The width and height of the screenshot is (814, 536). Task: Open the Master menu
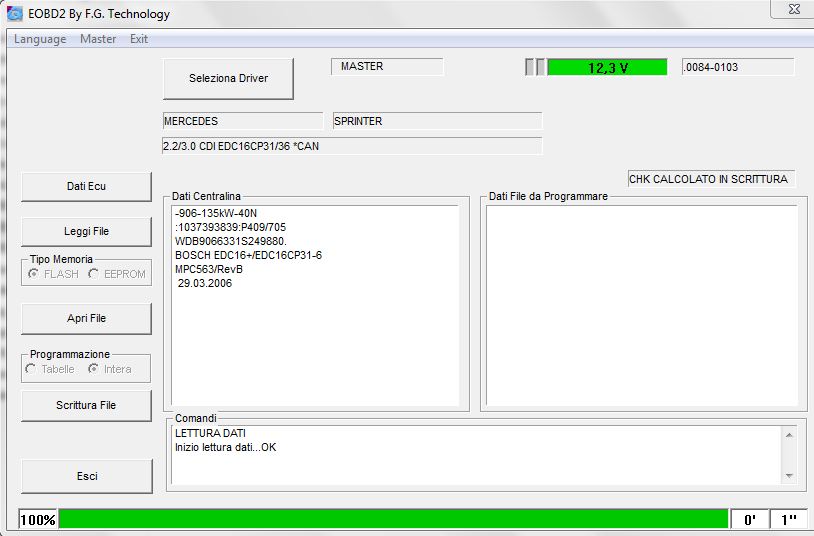(98, 39)
